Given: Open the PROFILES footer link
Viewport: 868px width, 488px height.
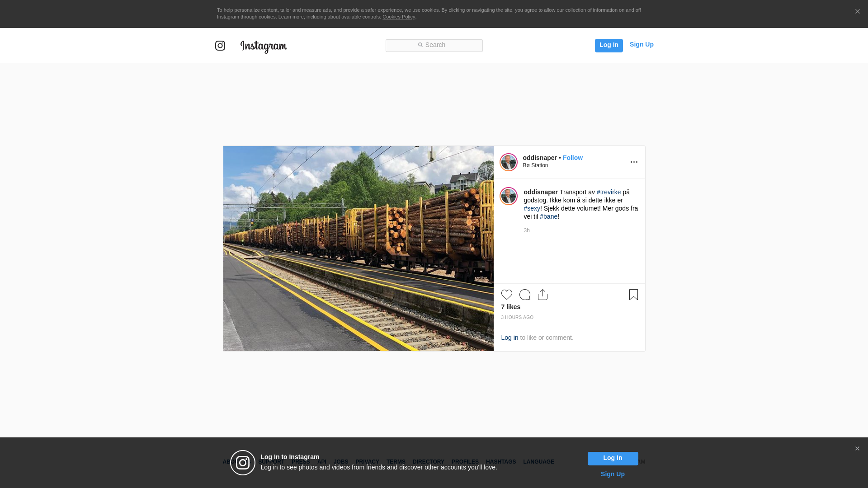Looking at the screenshot, I should 465,462.
